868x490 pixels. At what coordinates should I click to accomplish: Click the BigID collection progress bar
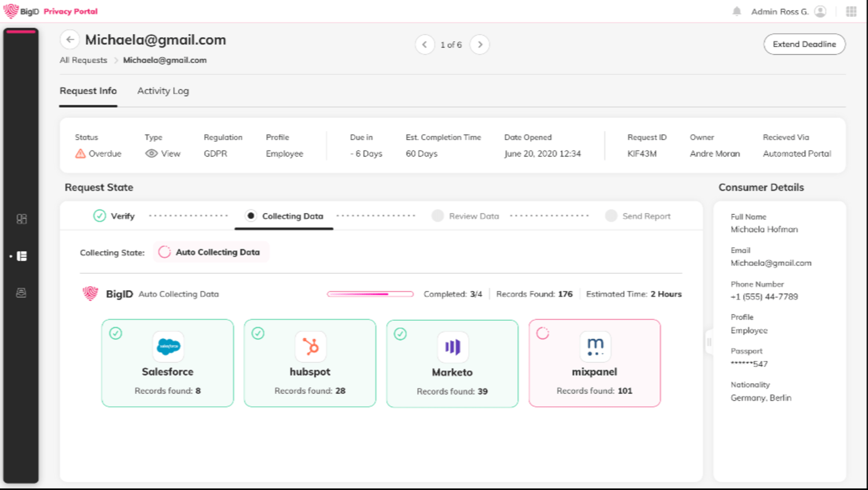click(370, 294)
